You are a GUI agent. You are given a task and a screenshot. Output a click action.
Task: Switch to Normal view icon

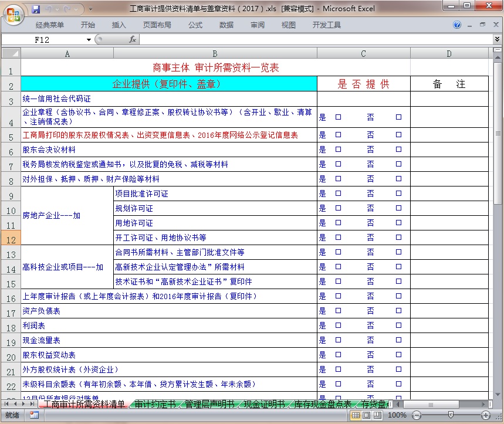point(356,415)
